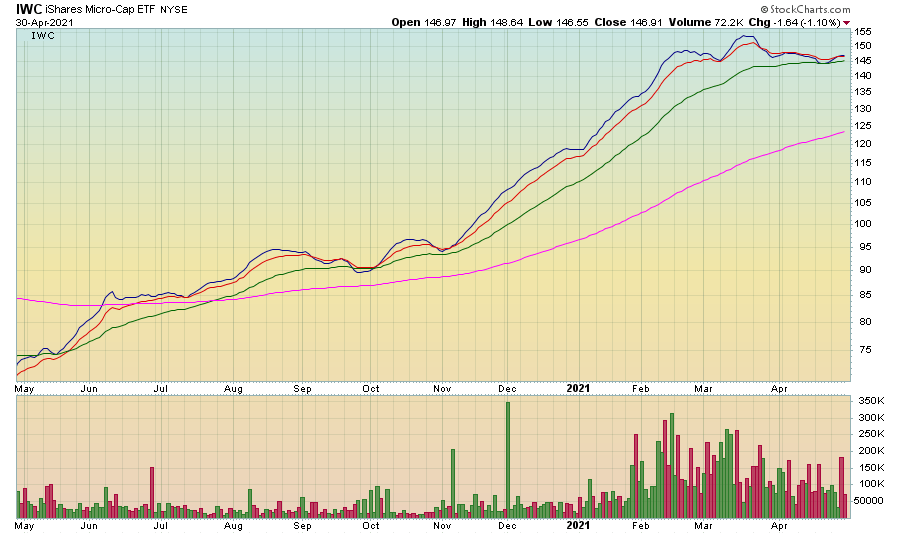Screen dimensions: 900x534
Task: Click the bold 2021 label under price chart
Action: tap(578, 388)
